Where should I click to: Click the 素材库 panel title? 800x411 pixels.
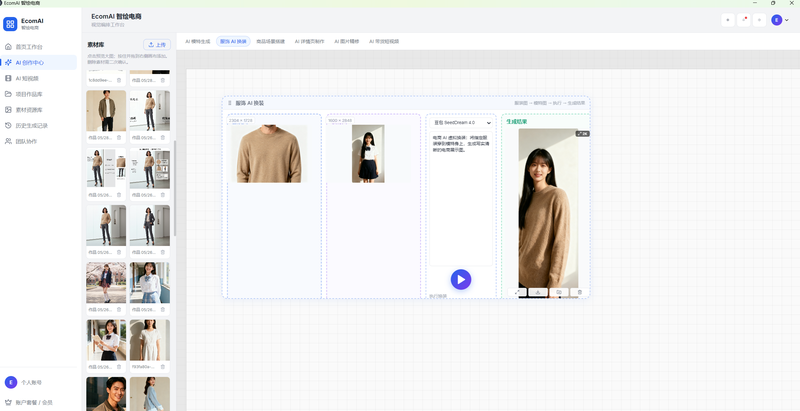click(x=96, y=45)
